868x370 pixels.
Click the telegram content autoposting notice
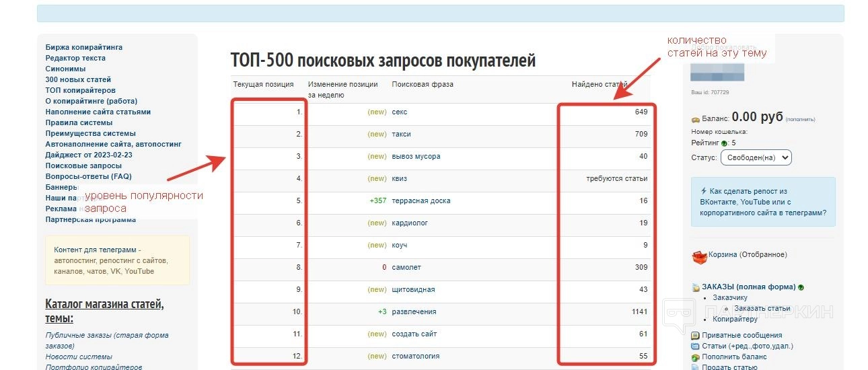click(117, 260)
